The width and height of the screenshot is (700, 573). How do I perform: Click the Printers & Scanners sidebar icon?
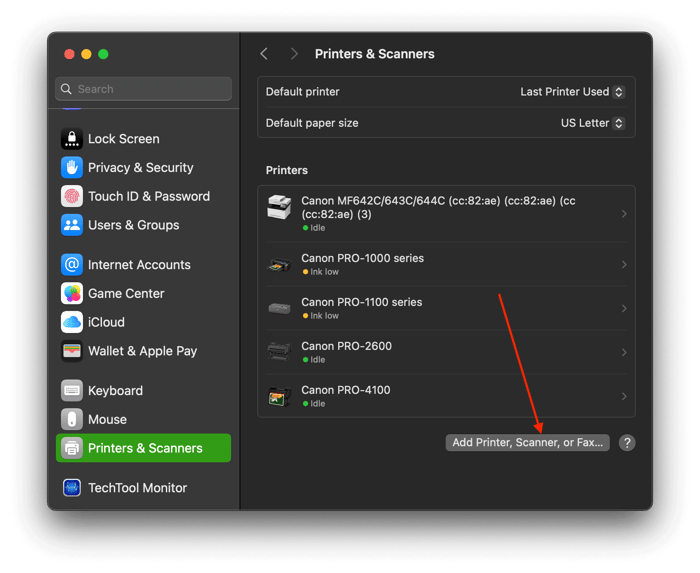pos(72,448)
